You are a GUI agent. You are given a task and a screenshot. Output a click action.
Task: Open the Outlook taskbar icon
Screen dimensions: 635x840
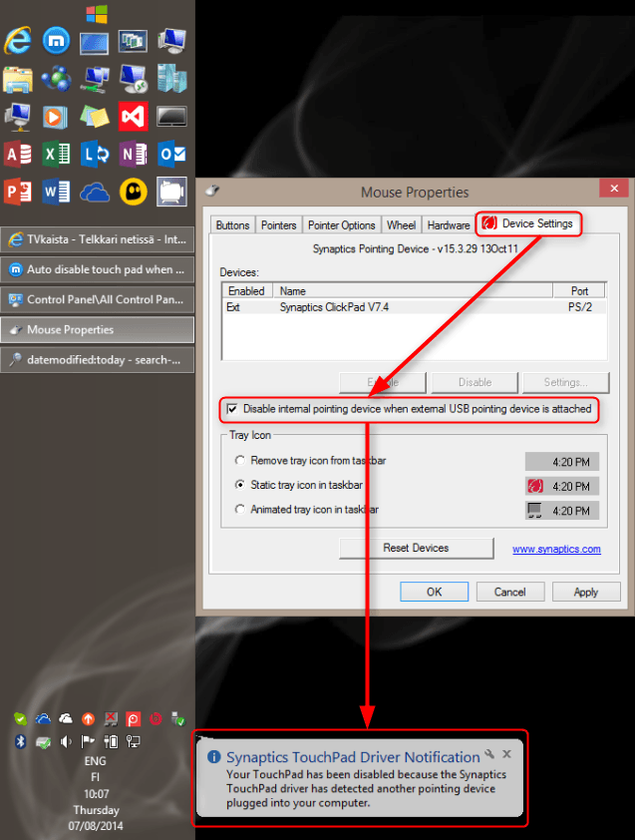coord(171,154)
